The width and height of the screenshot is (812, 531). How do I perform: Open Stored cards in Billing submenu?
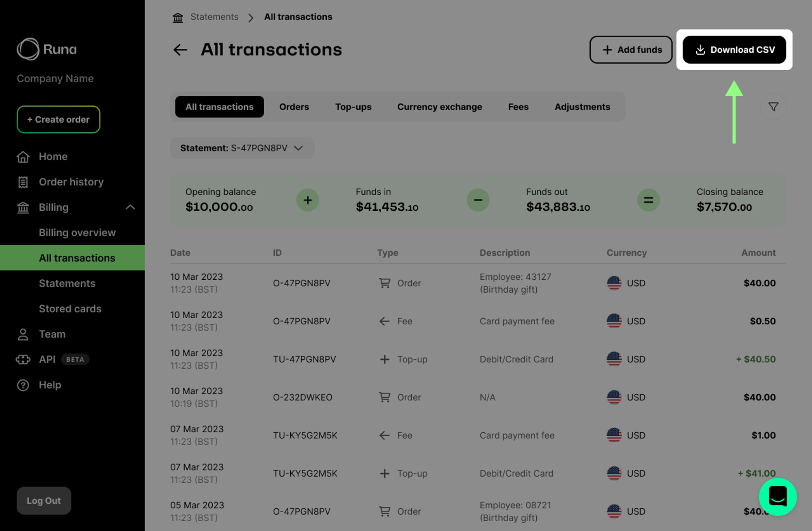coord(70,309)
